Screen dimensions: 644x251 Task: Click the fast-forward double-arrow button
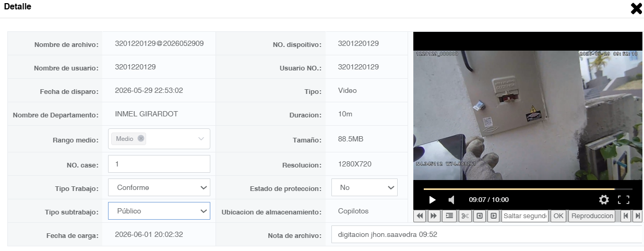tap(434, 216)
